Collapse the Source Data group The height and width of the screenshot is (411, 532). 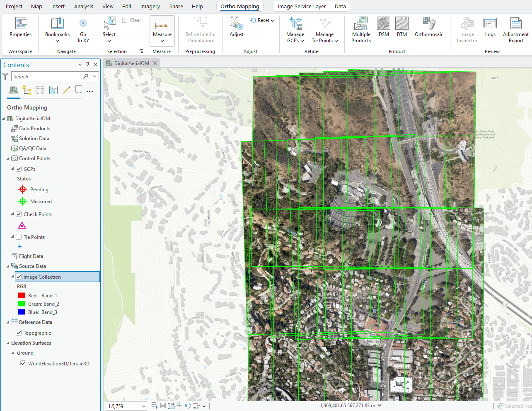(8, 266)
